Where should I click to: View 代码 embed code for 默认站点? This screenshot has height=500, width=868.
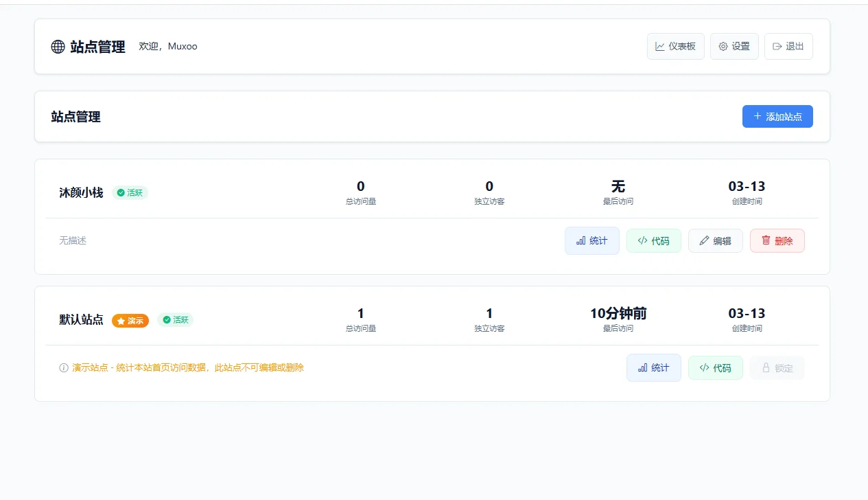point(715,368)
